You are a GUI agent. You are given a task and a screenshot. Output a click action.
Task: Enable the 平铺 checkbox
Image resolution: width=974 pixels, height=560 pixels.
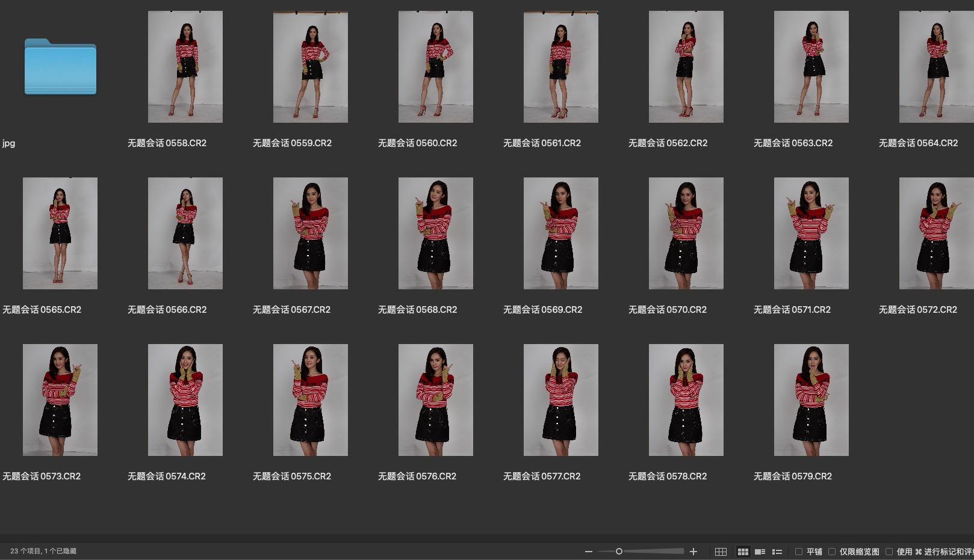click(x=798, y=552)
